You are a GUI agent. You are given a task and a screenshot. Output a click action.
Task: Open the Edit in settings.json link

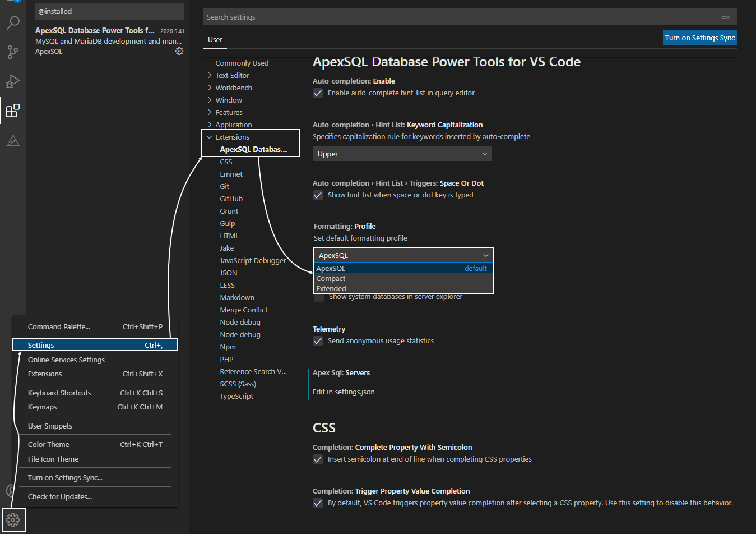344,392
